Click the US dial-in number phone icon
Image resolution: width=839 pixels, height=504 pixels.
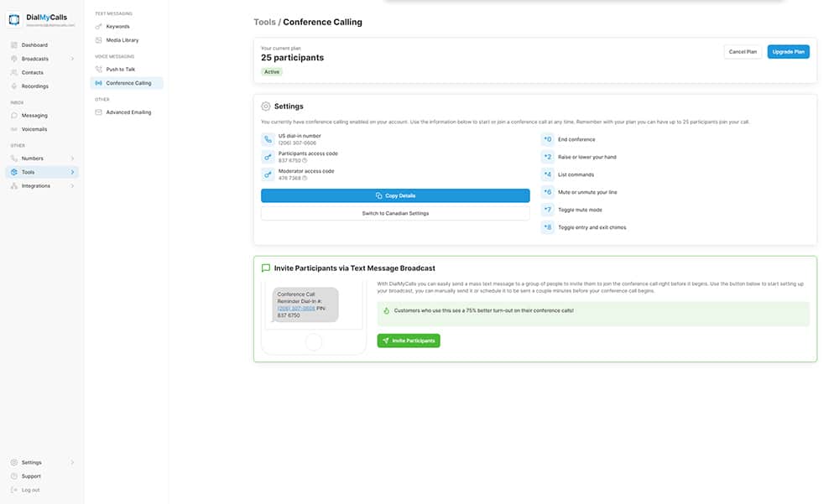[x=268, y=139]
